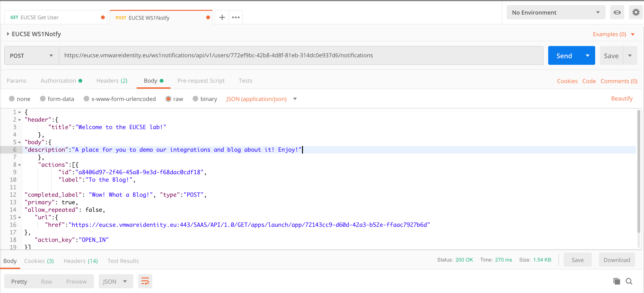
Task: Send the POST request
Action: 564,55
